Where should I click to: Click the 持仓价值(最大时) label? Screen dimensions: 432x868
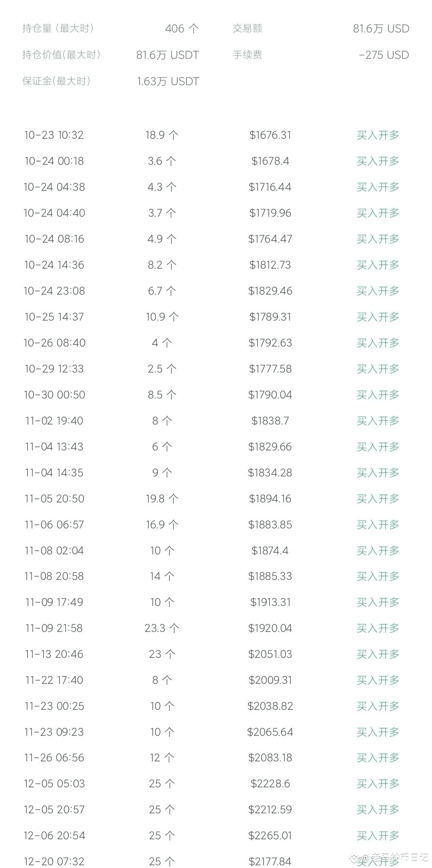click(x=61, y=55)
